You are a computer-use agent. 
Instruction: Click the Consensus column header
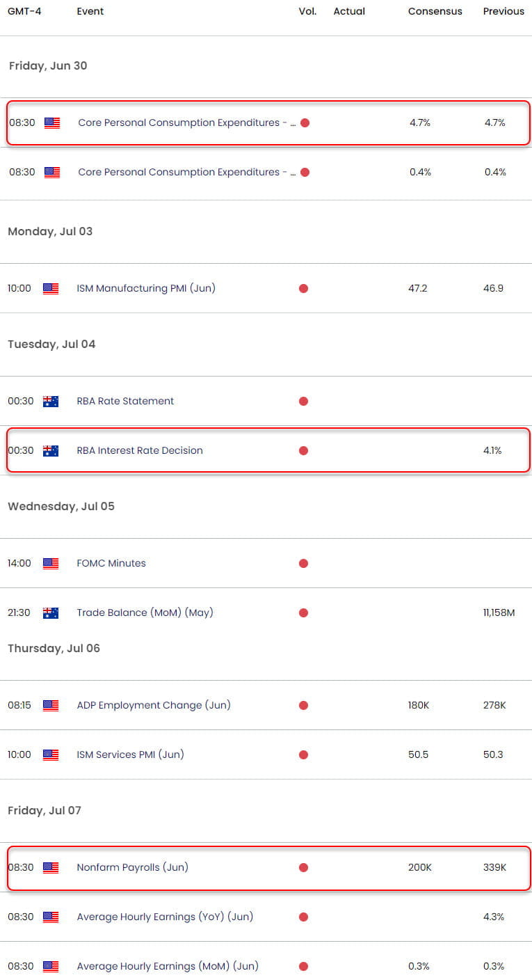(x=435, y=11)
